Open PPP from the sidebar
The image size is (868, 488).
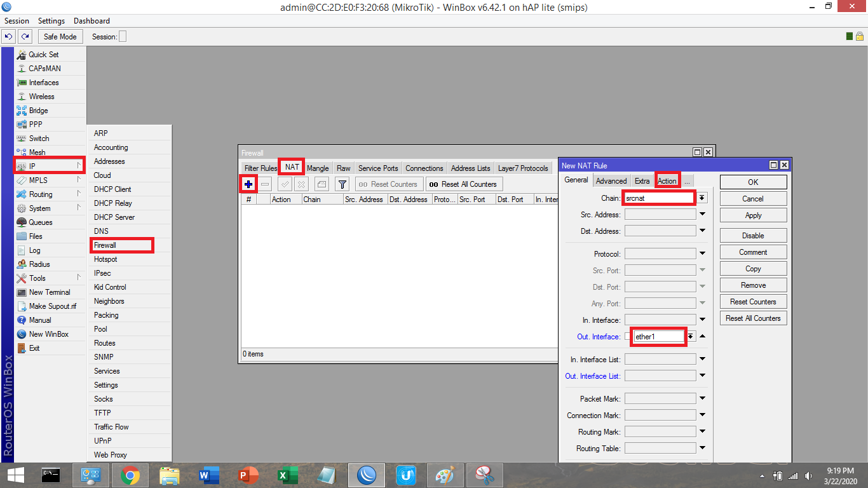(x=36, y=125)
